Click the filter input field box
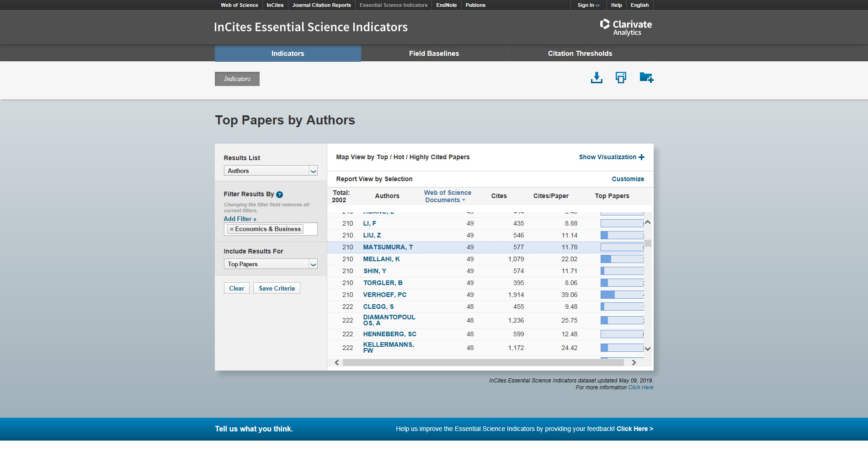Image resolution: width=868 pixels, height=452 pixels. click(x=271, y=229)
